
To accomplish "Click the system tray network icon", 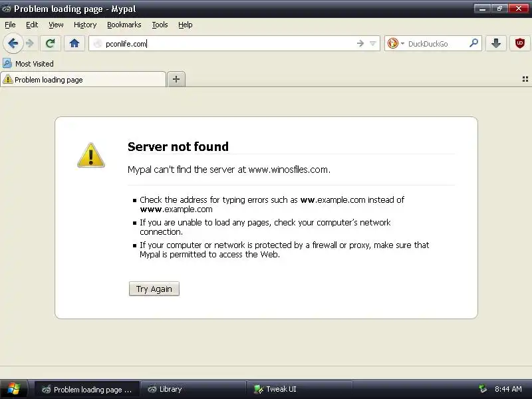I will (x=483, y=388).
